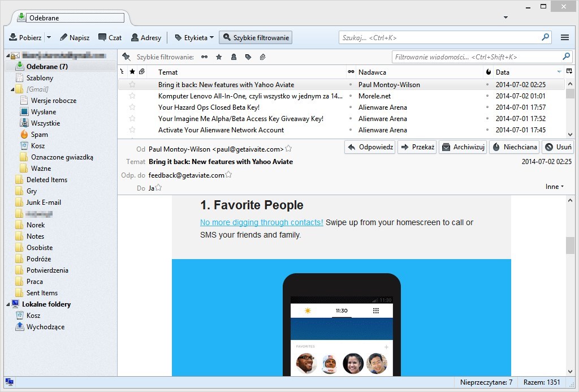The height and width of the screenshot is (392, 579).
Task: Star the Hazard Ops Beta Key message
Action: point(132,107)
